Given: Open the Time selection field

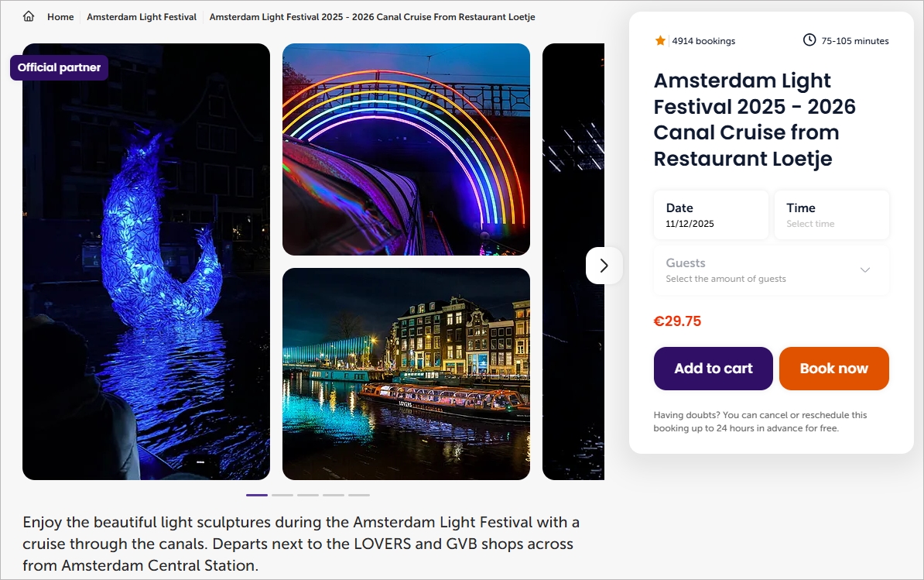Looking at the screenshot, I should pyautogui.click(x=831, y=215).
